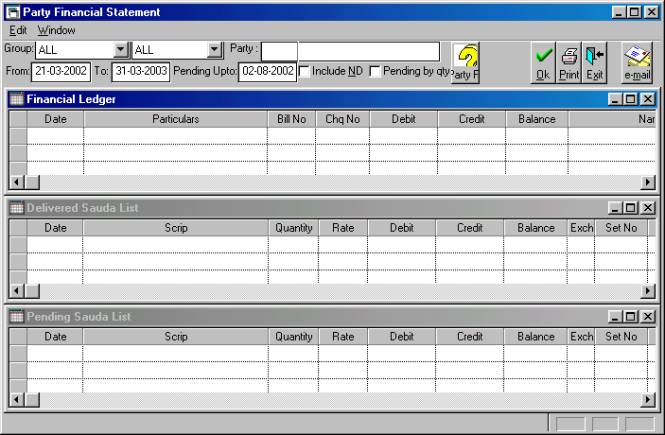Click the Exit door icon
The height and width of the screenshot is (435, 665).
pos(595,62)
